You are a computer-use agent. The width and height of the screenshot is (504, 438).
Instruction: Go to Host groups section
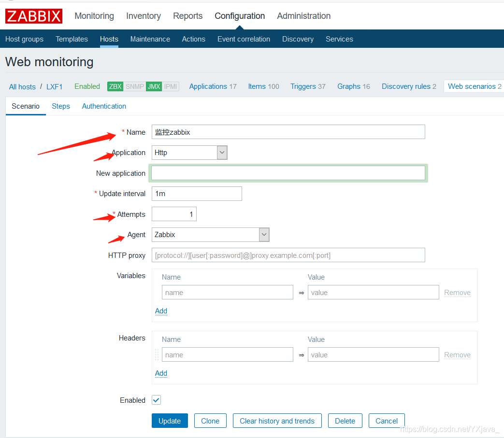25,39
